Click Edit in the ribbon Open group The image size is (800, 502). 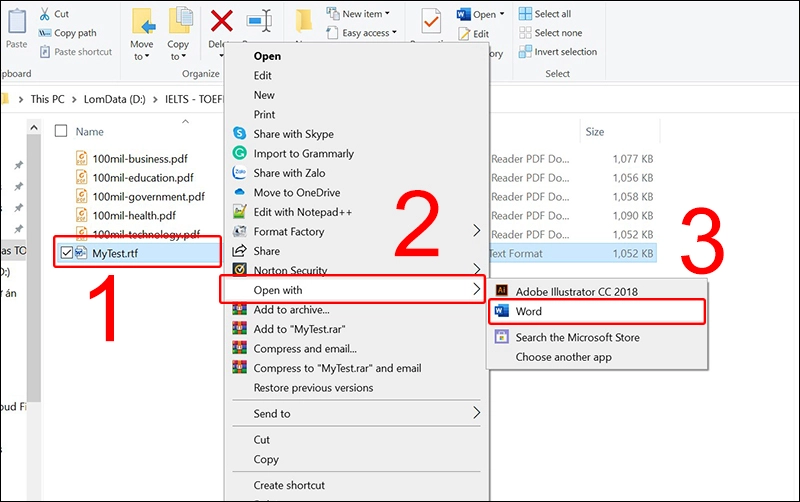coord(474,34)
